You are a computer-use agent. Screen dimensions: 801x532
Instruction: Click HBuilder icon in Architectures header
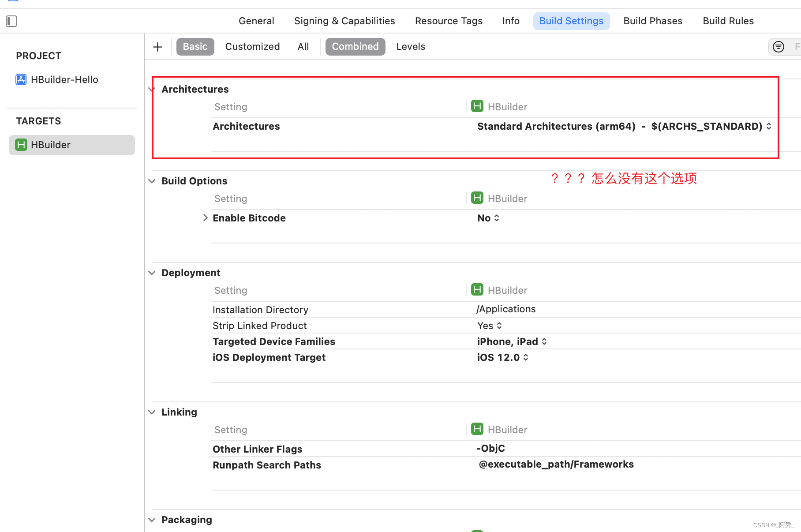pyautogui.click(x=477, y=106)
